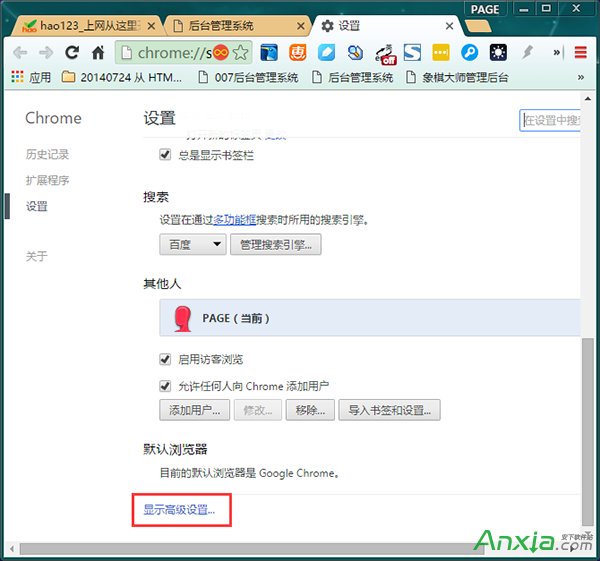
Task: Open the yellow dots extension icon
Action: click(441, 52)
